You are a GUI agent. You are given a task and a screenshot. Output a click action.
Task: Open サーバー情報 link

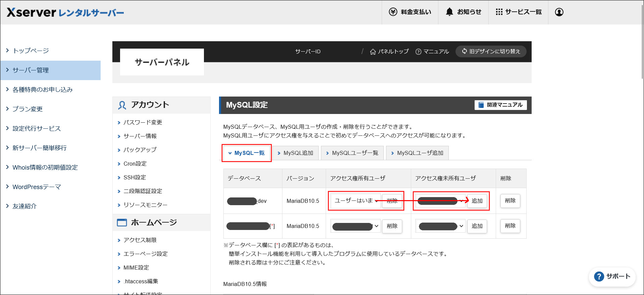[140, 136]
